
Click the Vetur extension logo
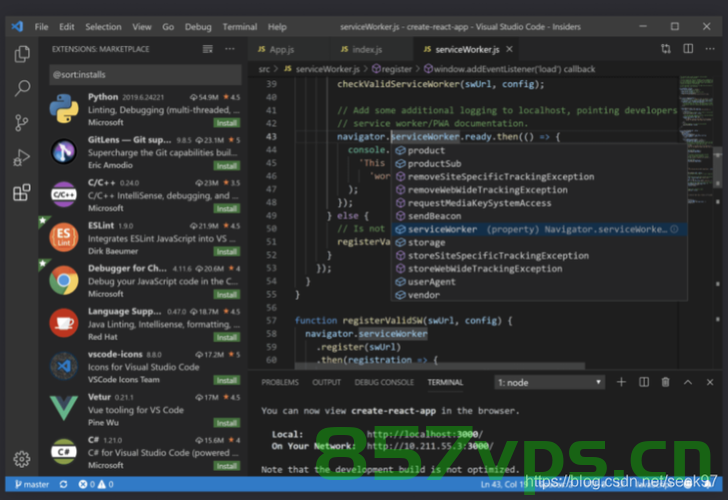click(x=64, y=408)
